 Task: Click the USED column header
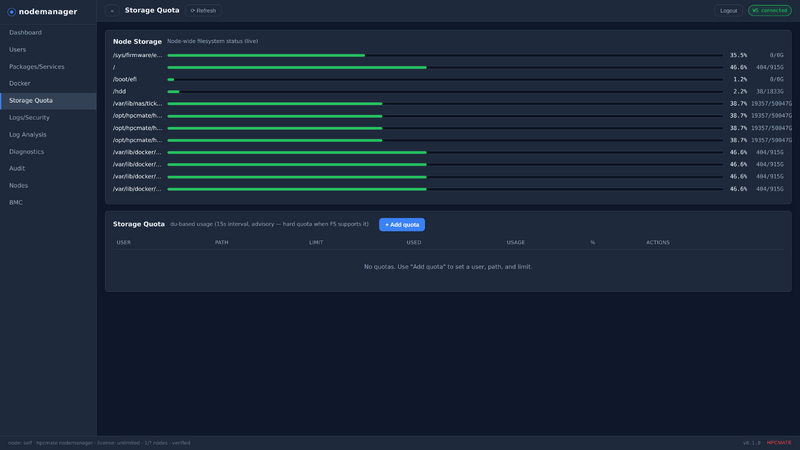414,242
